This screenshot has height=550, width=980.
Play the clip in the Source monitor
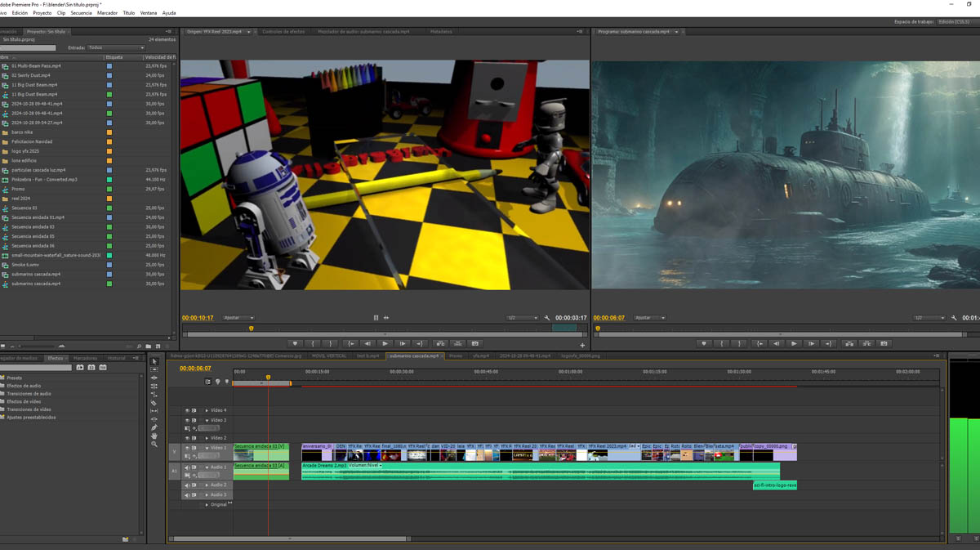click(385, 343)
